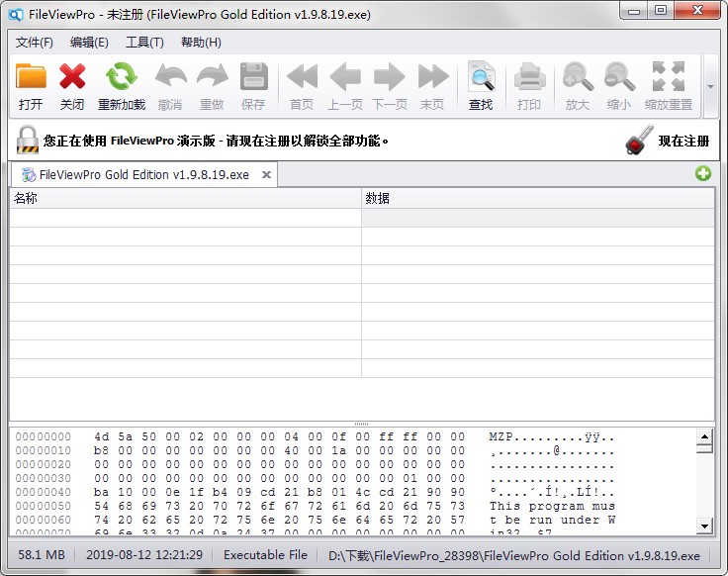Click hex offset 00000050
The image size is (728, 576).
(x=44, y=506)
